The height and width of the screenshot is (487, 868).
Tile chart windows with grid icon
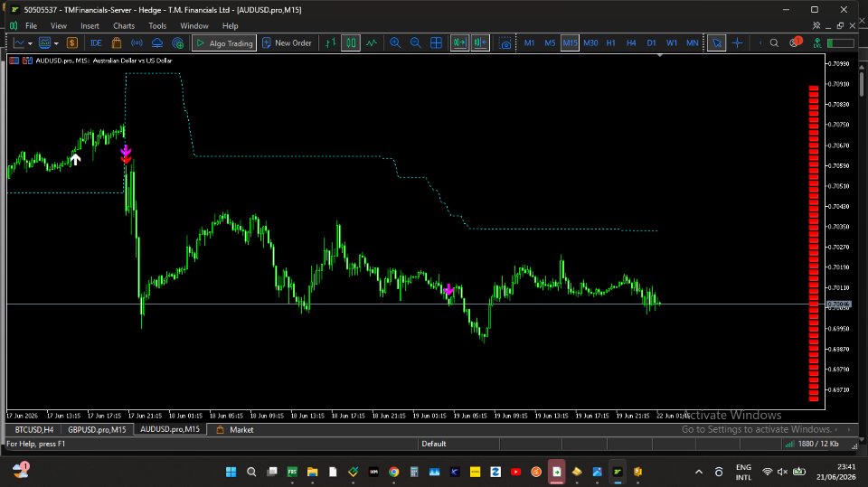pos(436,43)
